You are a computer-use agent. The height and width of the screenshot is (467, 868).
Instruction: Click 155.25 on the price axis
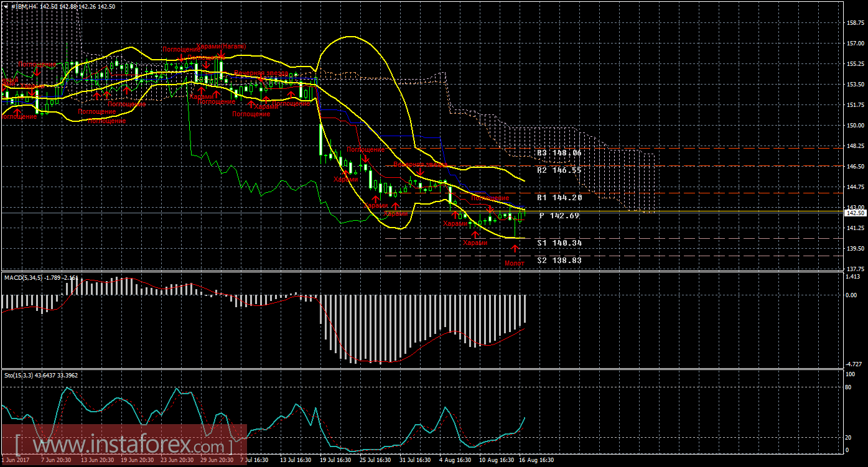(x=856, y=64)
